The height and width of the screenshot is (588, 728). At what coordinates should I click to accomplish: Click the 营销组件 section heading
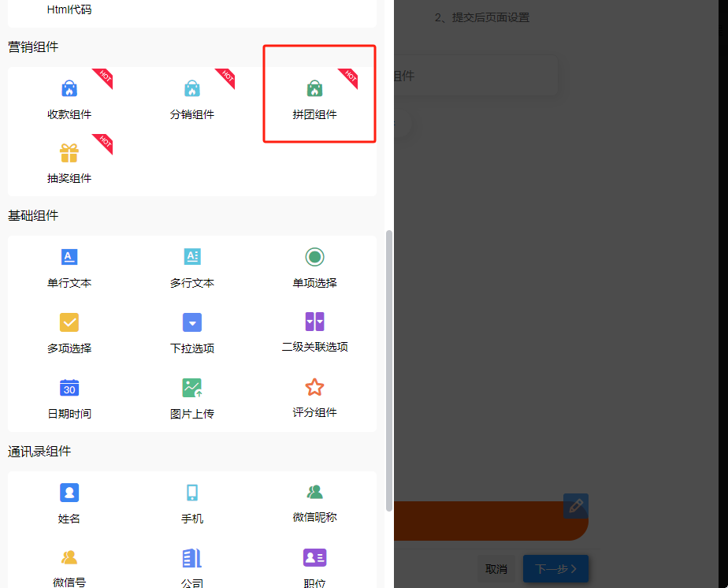click(33, 47)
